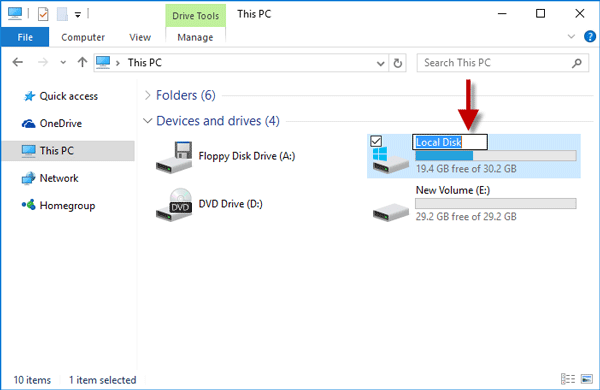
Task: Open address bar history dropdown
Action: tap(380, 63)
